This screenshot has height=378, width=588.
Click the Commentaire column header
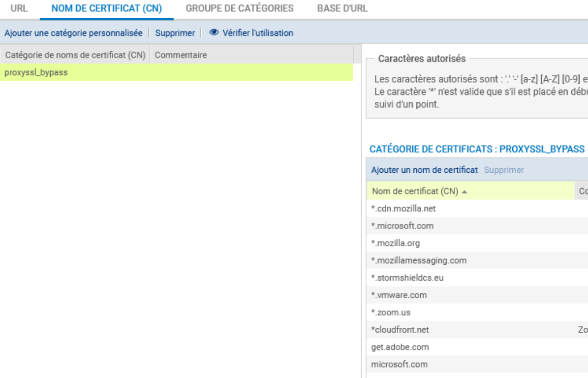pyautogui.click(x=181, y=55)
